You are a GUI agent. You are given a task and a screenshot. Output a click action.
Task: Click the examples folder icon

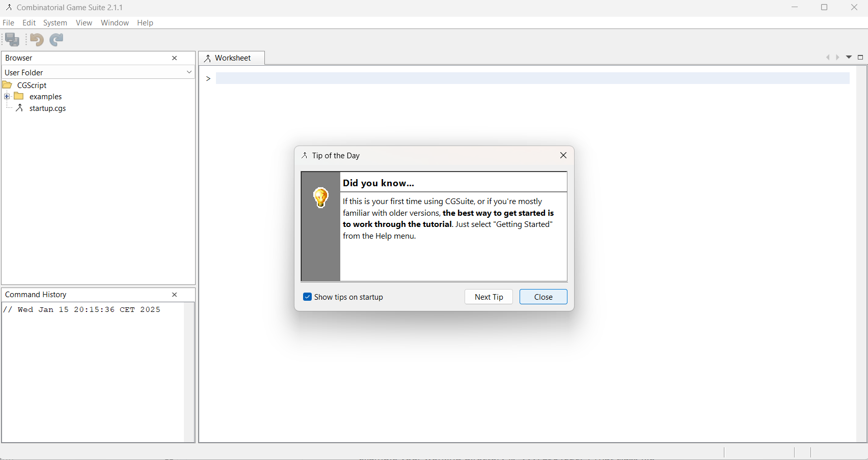pyautogui.click(x=19, y=96)
